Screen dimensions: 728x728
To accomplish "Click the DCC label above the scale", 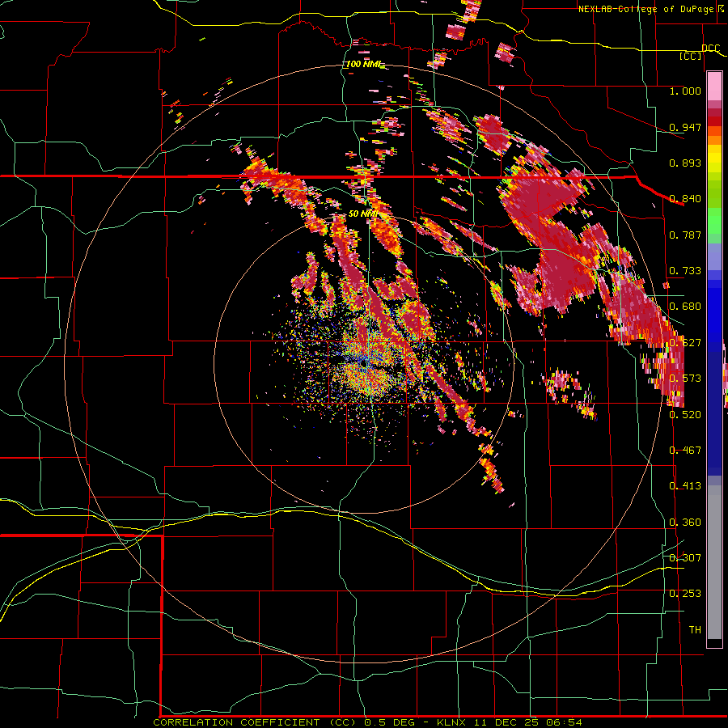I will coord(710,49).
